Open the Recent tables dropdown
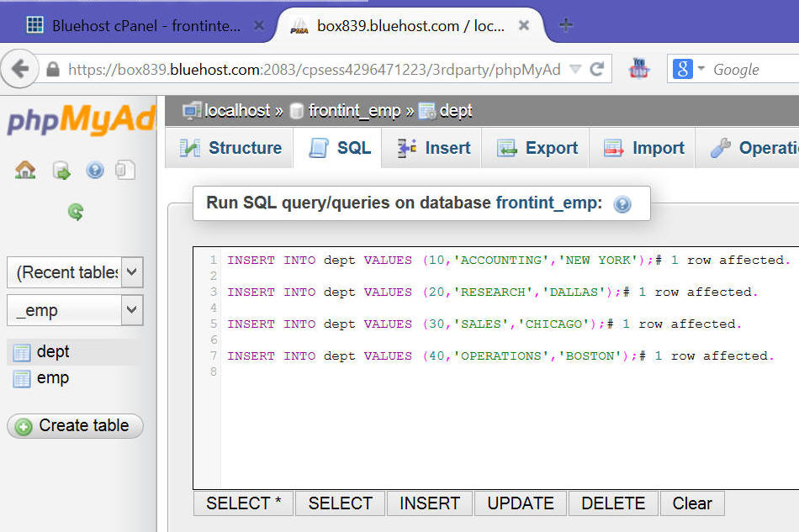The image size is (799, 532). pos(75,272)
